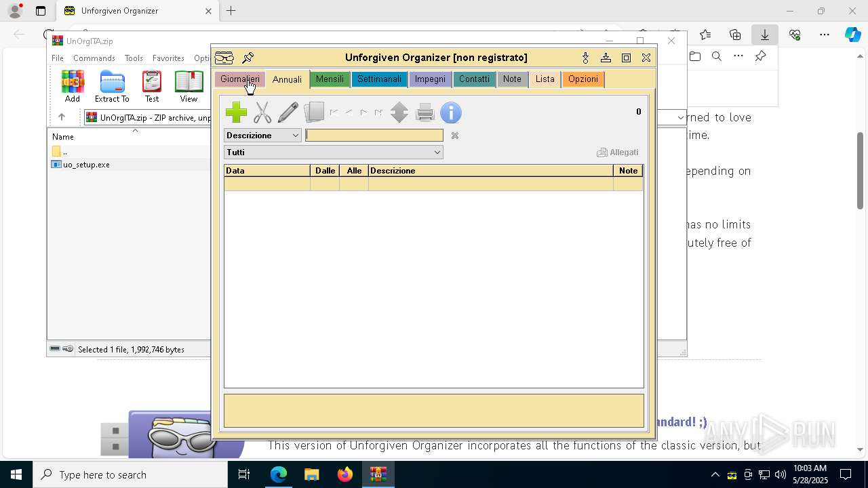Open the Lista tab
Image resolution: width=868 pixels, height=488 pixels.
coord(545,79)
